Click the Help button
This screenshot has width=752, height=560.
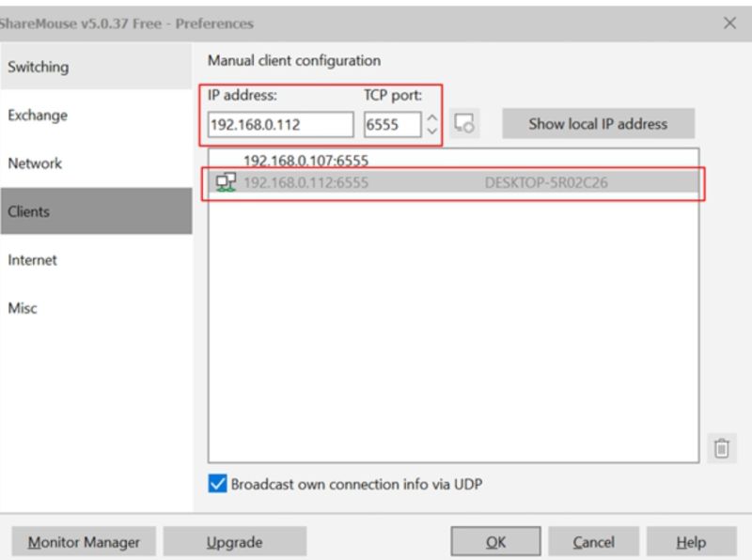click(x=691, y=542)
